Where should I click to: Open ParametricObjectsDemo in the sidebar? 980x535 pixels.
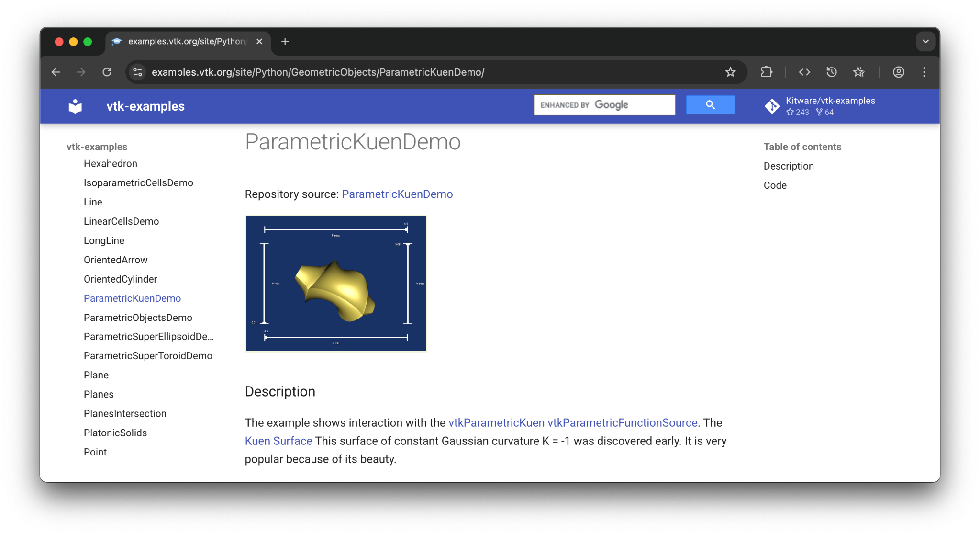coord(138,318)
